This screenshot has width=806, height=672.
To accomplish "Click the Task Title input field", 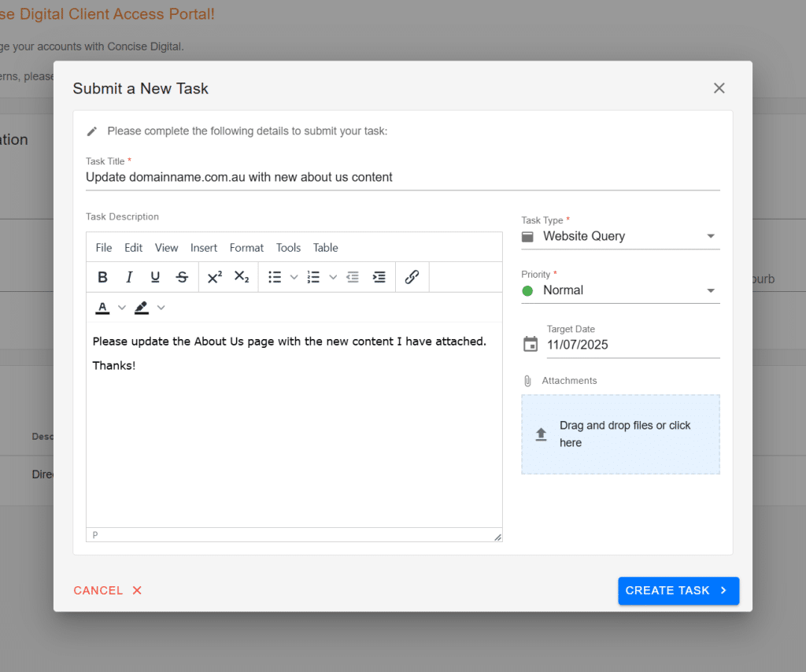I will coord(402,178).
